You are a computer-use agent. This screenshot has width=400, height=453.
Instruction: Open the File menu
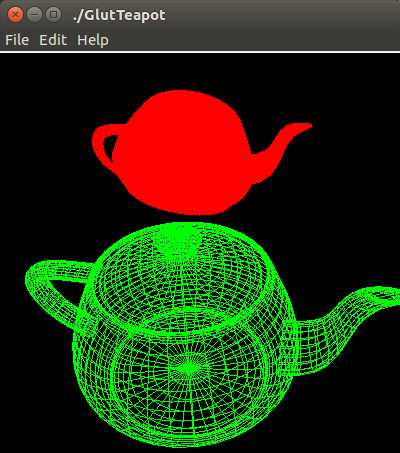(x=17, y=40)
